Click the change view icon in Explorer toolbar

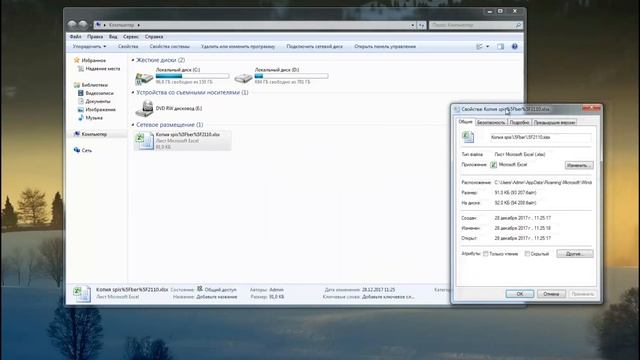[x=480, y=47]
